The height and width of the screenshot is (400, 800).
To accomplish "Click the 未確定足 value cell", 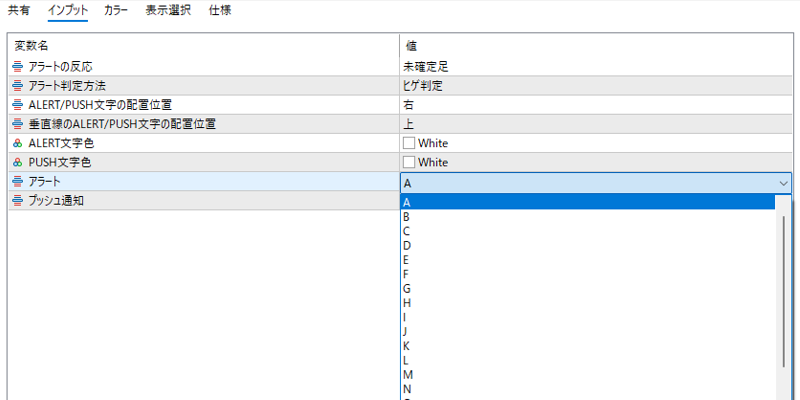I will 596,66.
